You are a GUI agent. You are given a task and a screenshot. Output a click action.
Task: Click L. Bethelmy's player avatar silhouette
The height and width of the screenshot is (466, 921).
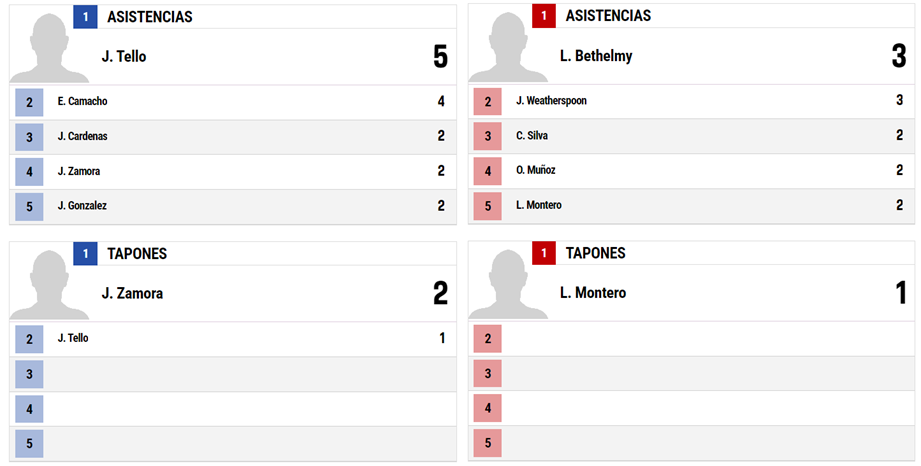508,48
